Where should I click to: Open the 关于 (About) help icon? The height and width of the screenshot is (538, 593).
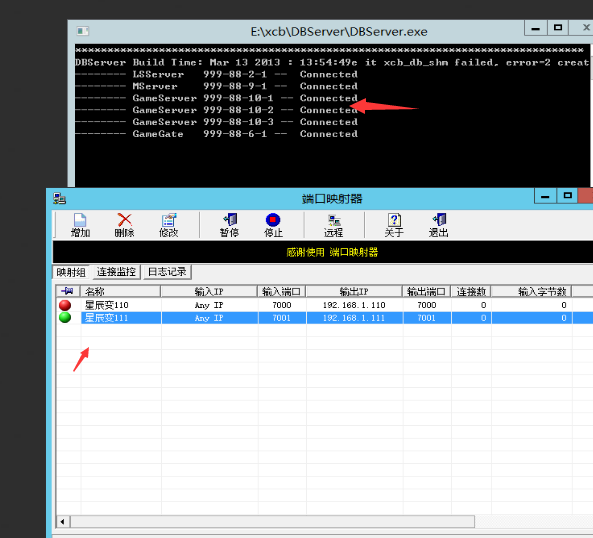point(394,225)
